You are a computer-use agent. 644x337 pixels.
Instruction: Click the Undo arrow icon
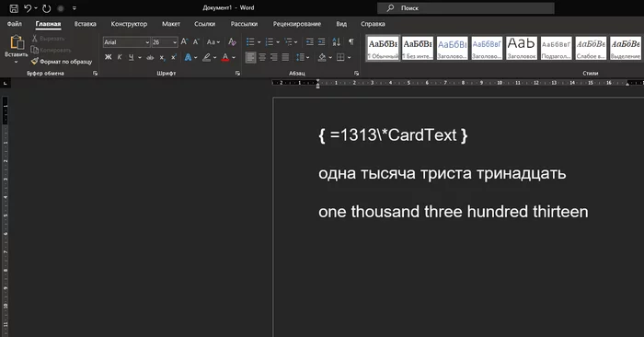28,7
